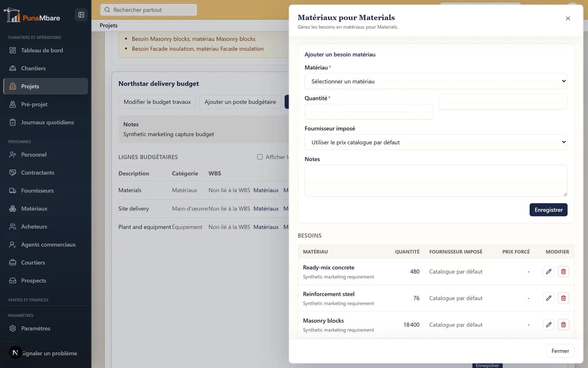Image resolution: width=588 pixels, height=368 pixels.
Task: Click the Tableau de bord grid icon
Action: pos(13,50)
